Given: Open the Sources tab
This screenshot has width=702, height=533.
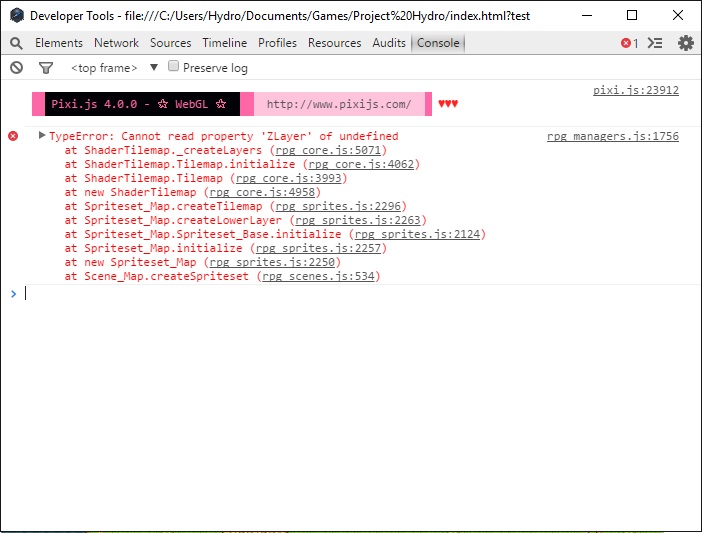Looking at the screenshot, I should click(x=171, y=43).
